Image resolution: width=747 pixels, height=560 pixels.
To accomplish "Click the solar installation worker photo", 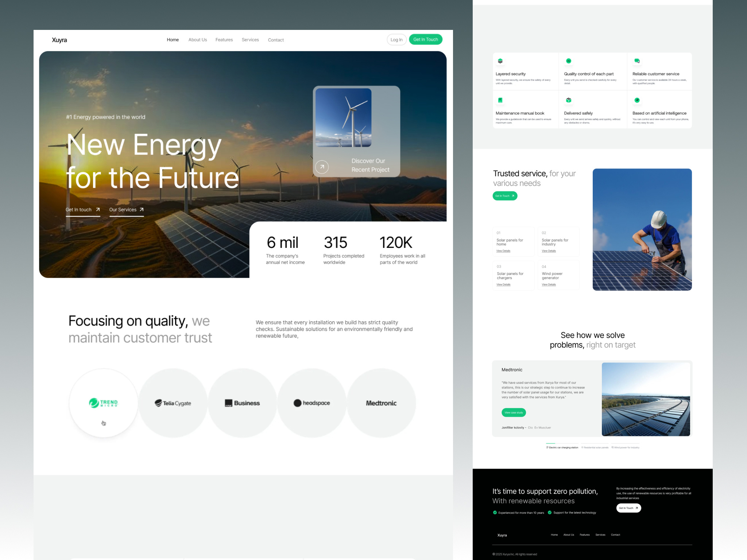I will tap(642, 230).
